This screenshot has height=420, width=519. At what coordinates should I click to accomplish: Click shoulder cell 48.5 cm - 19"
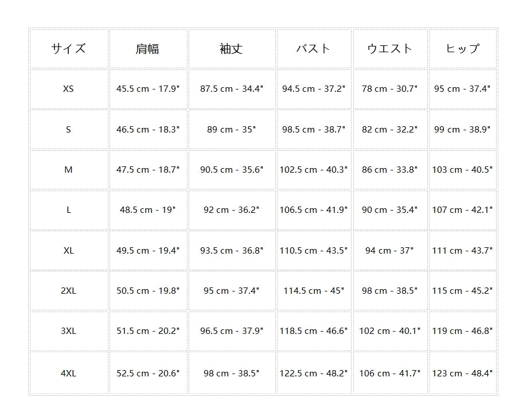coord(147,210)
